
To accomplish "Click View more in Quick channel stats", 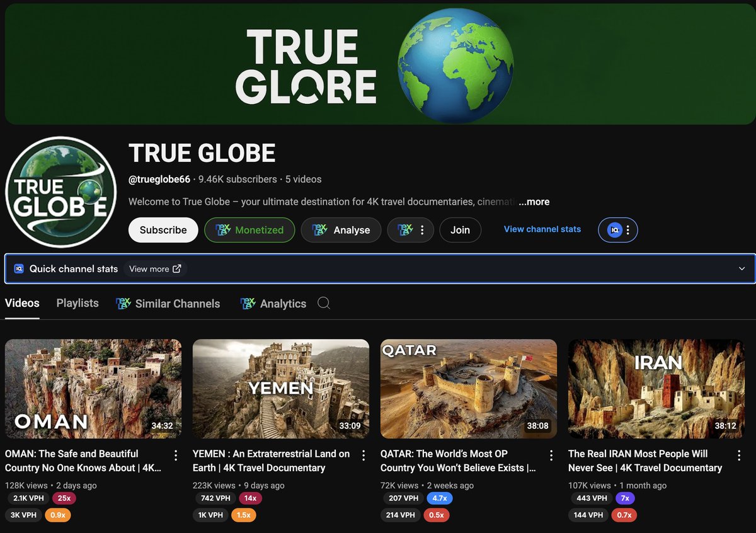I will point(155,268).
